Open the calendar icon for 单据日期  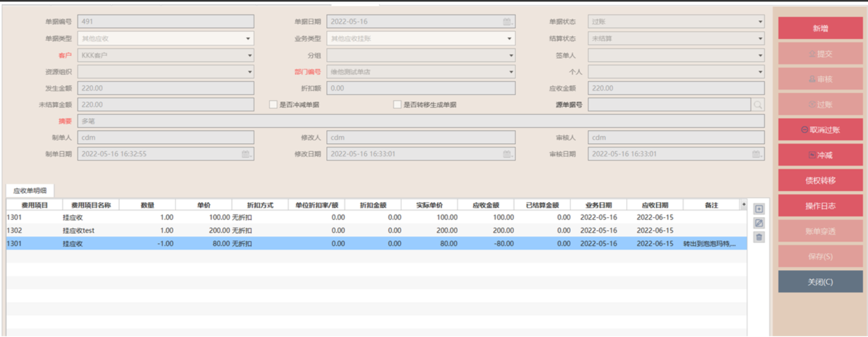(x=507, y=21)
